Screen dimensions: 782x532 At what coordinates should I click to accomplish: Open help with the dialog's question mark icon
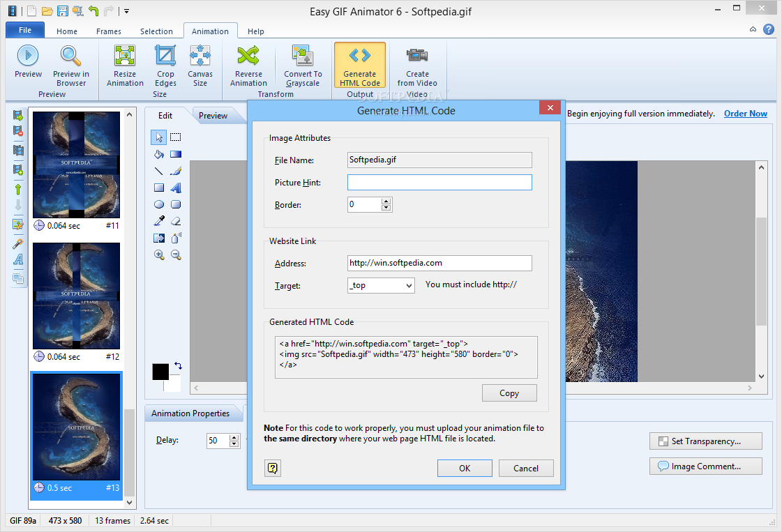pyautogui.click(x=273, y=468)
